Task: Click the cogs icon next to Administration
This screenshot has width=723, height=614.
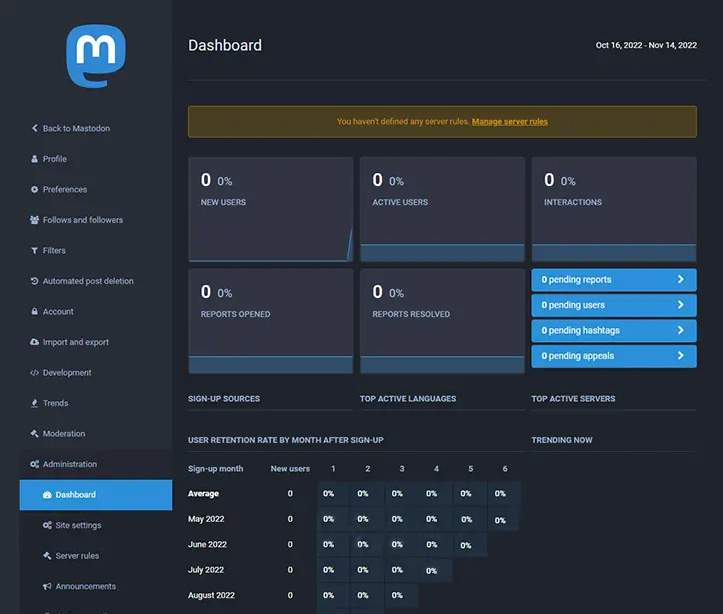Action: click(x=35, y=464)
